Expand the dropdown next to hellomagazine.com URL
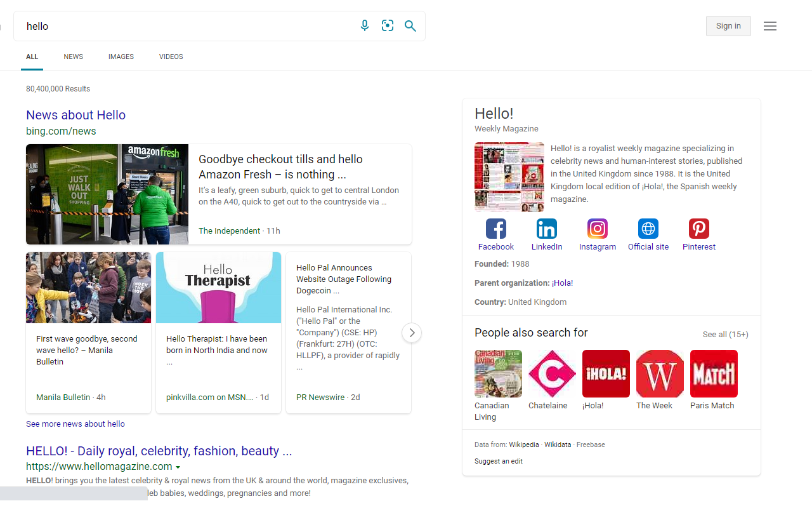Viewport: 812px width, 508px height. (x=178, y=466)
